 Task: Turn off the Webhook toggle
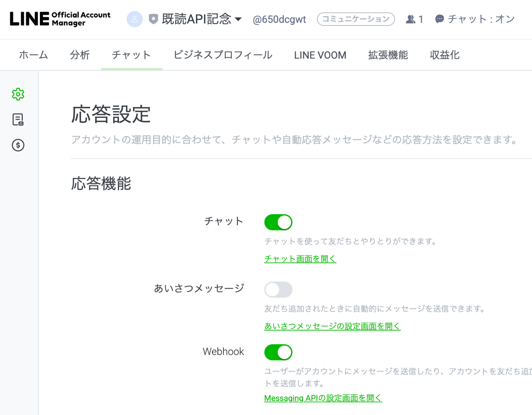point(278,352)
